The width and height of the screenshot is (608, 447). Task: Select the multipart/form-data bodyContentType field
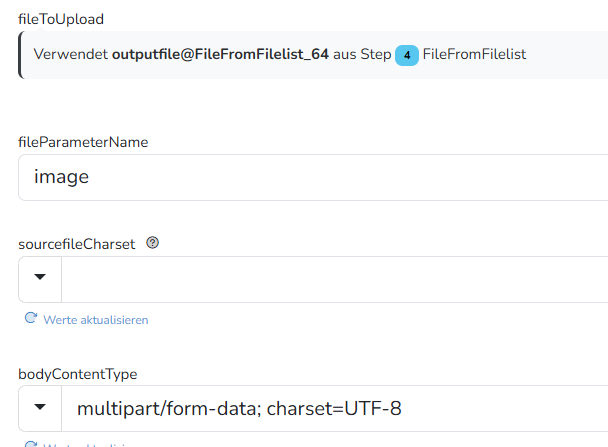[x=335, y=408]
